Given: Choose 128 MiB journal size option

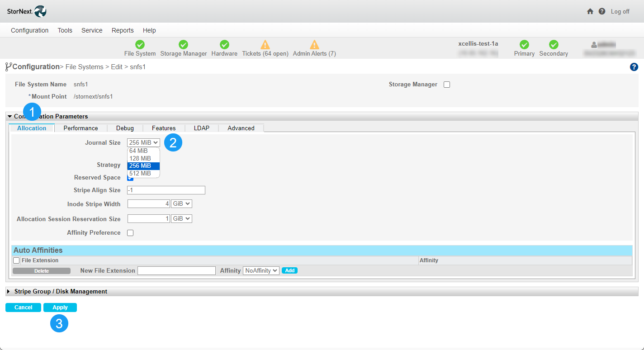Looking at the screenshot, I should 143,158.
